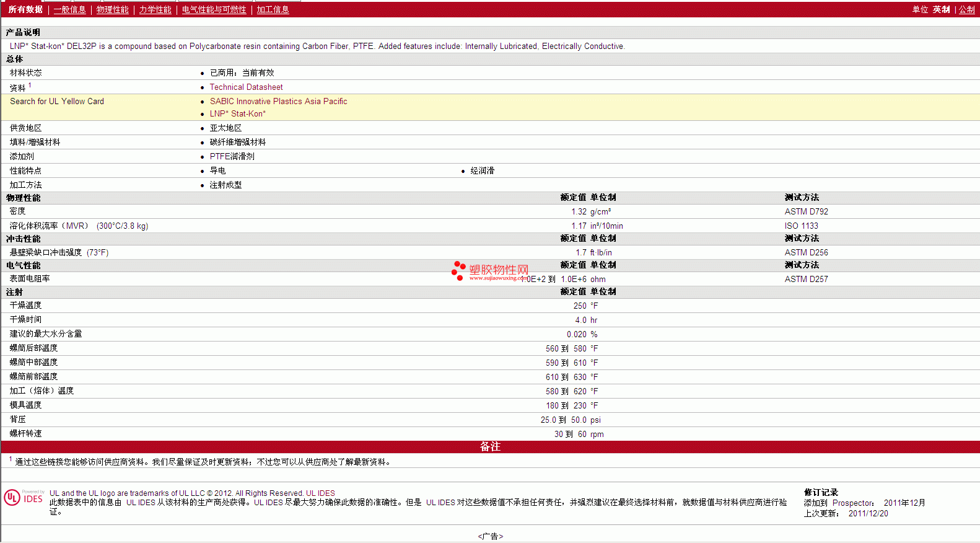Click the red 备注 banner heading
The image size is (980, 543).
click(x=490, y=447)
